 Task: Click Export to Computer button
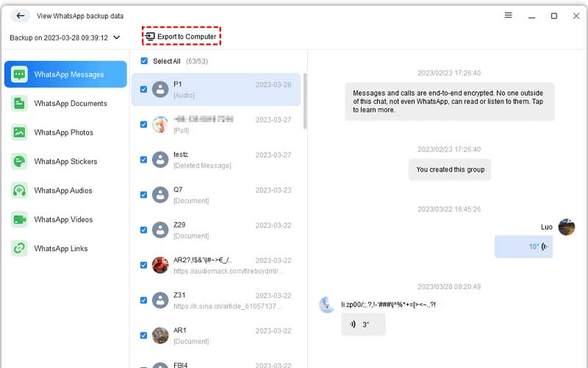coord(182,36)
